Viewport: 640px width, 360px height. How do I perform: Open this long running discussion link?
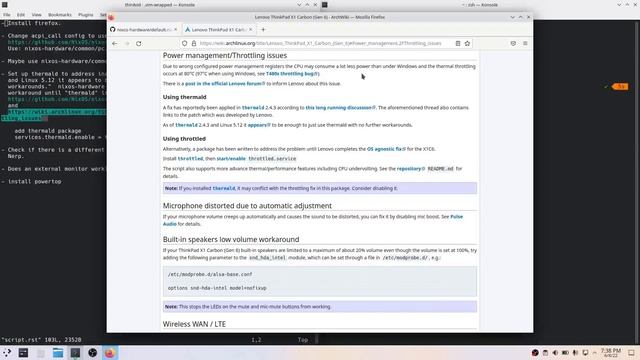click(340, 108)
